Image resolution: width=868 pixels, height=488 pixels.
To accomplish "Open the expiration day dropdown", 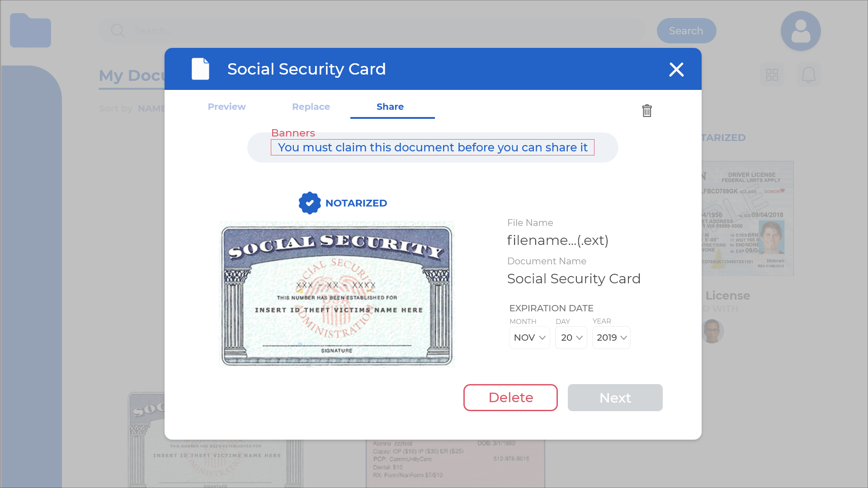I will [x=571, y=338].
